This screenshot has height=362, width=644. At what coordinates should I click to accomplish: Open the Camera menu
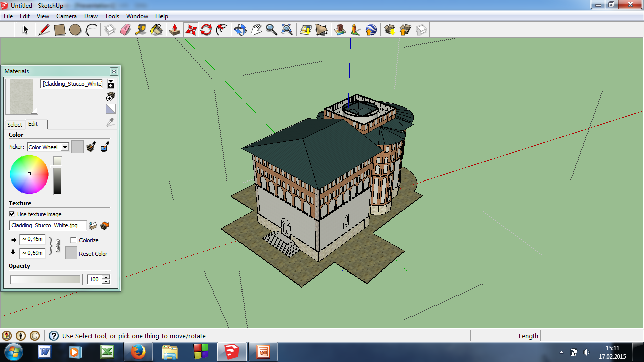(66, 16)
